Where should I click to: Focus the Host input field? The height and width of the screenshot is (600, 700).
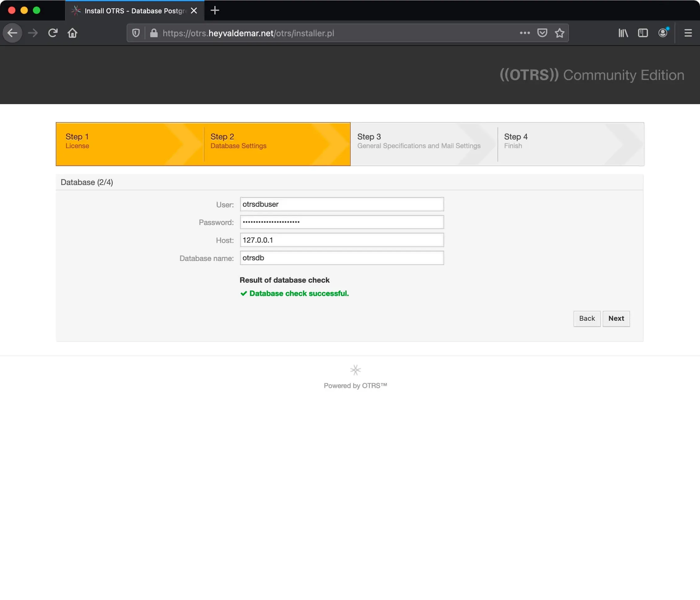(342, 240)
